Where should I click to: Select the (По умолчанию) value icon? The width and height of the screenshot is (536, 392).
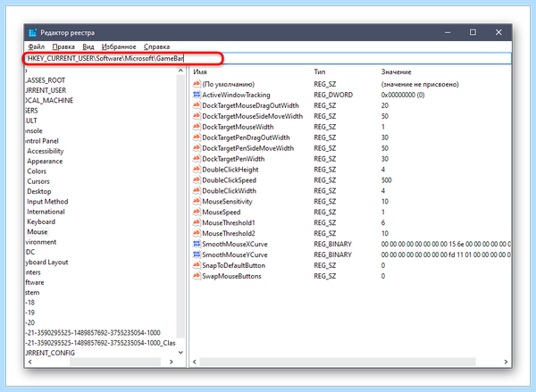[x=197, y=84]
